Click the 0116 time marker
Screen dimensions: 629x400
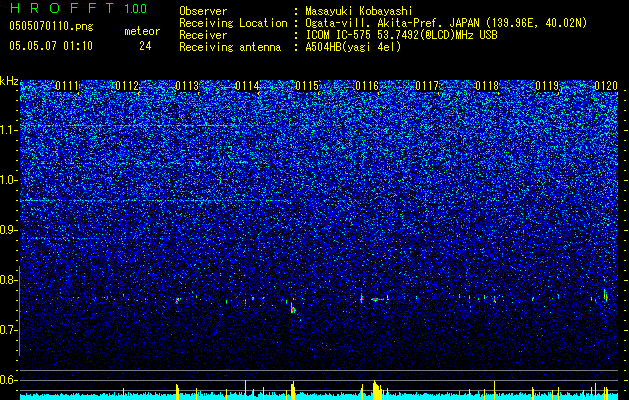367,86
